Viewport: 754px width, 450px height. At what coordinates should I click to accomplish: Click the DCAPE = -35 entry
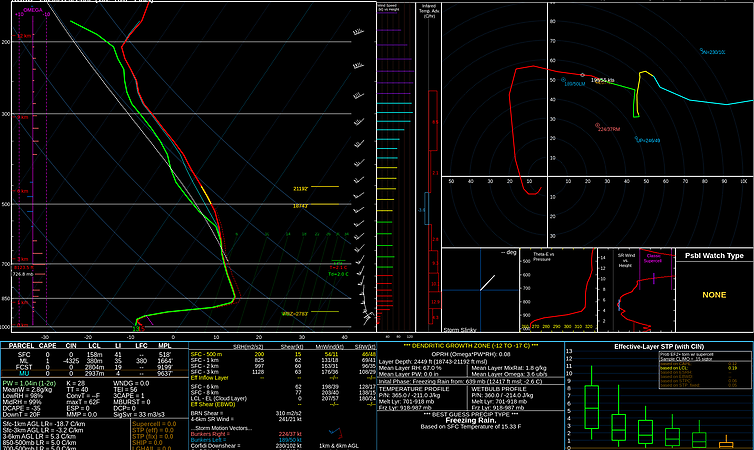click(x=22, y=408)
